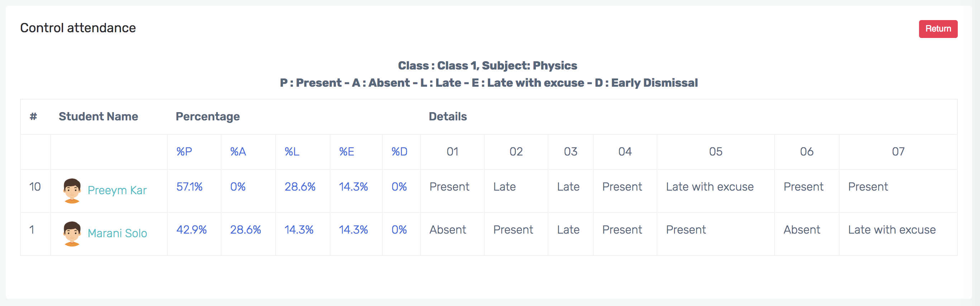Click the Student Name column header
The height and width of the screenshot is (306, 980).
pos(98,116)
